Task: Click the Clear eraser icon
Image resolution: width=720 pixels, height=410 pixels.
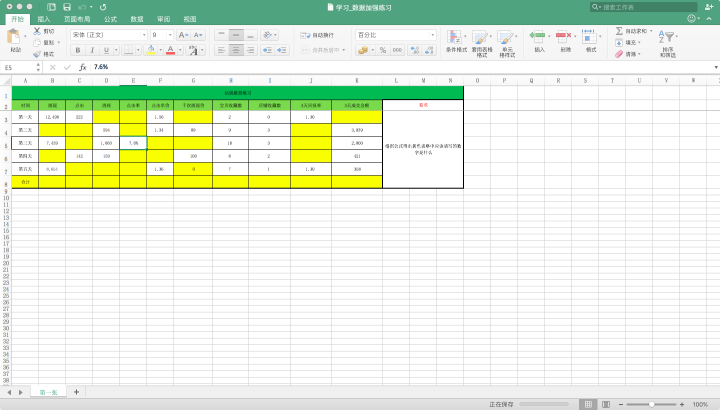Action: (x=619, y=54)
